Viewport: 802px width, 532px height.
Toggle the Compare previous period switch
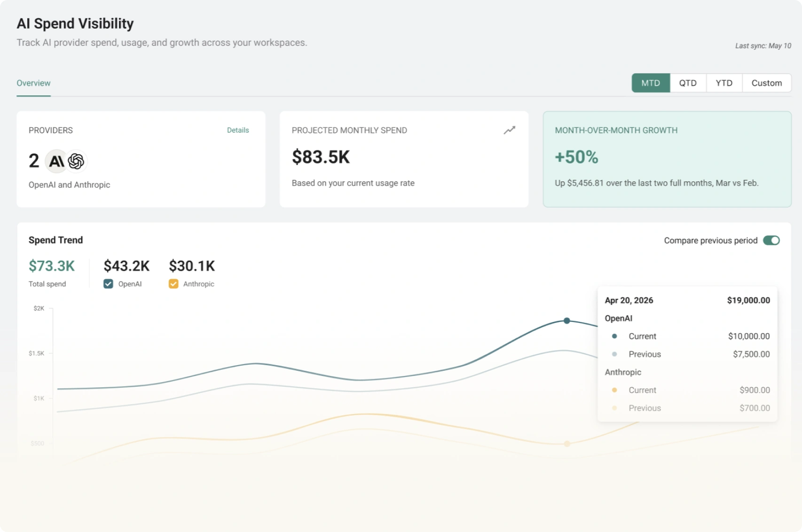click(x=771, y=240)
